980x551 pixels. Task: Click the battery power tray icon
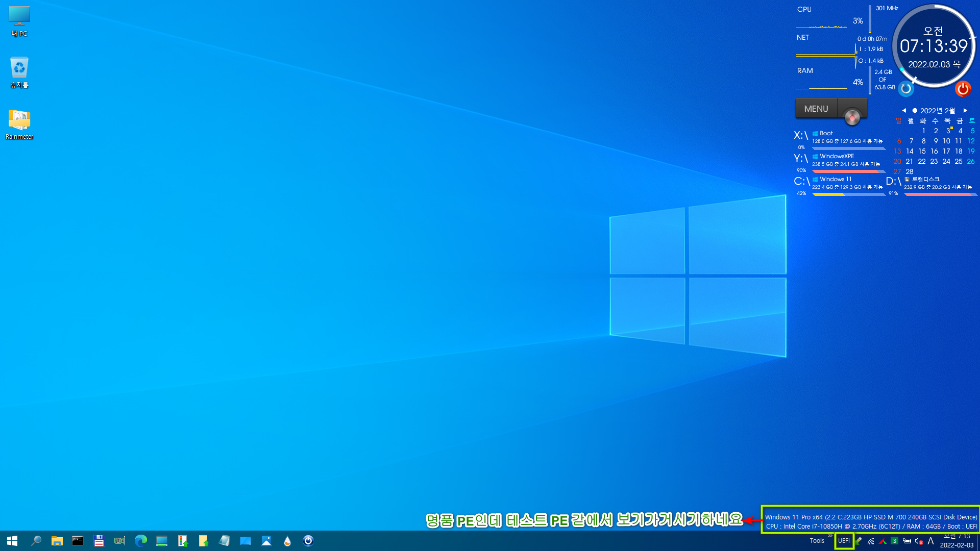907,541
